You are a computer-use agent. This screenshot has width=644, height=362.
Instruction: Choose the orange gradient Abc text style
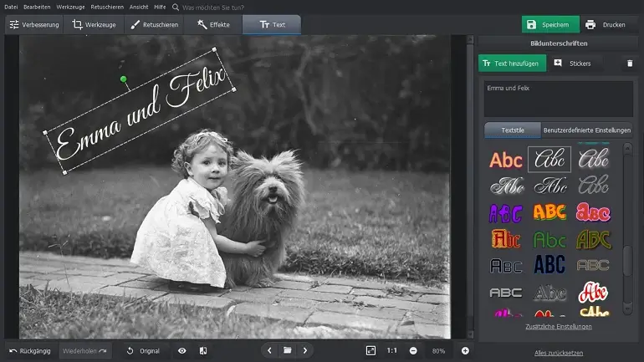pyautogui.click(x=506, y=160)
